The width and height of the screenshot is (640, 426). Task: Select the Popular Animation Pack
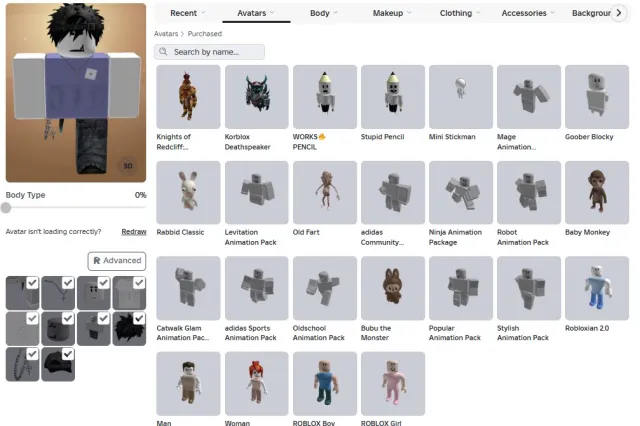coord(461,288)
